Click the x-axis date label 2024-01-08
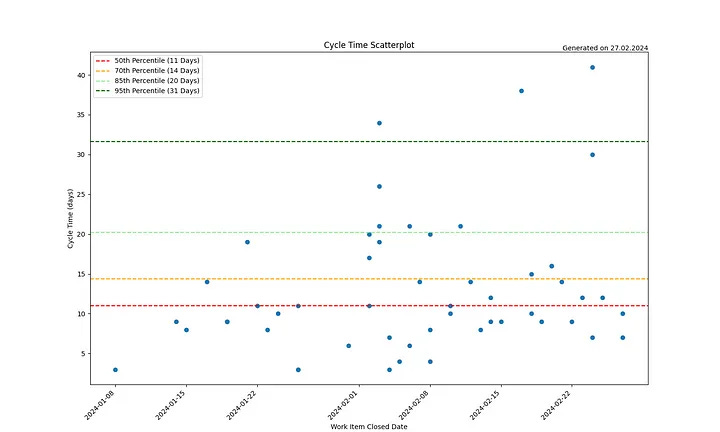This screenshot has height=432, width=720. (x=99, y=405)
